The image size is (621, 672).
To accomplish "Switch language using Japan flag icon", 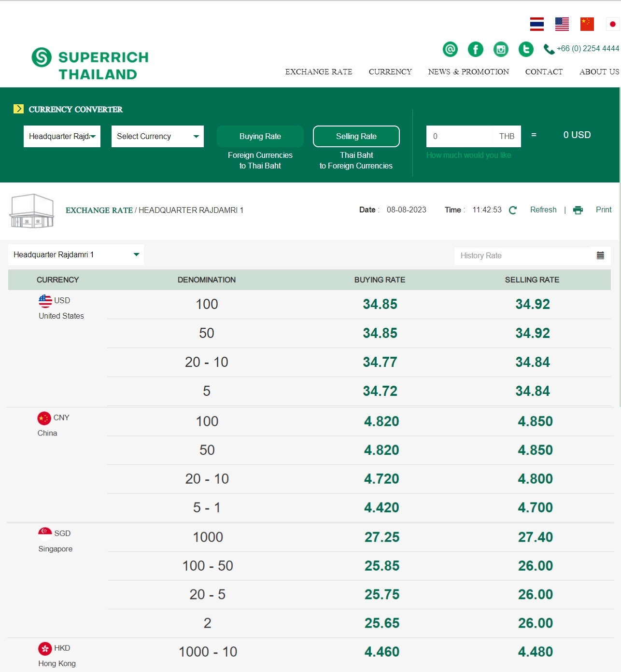I will pos(612,24).
